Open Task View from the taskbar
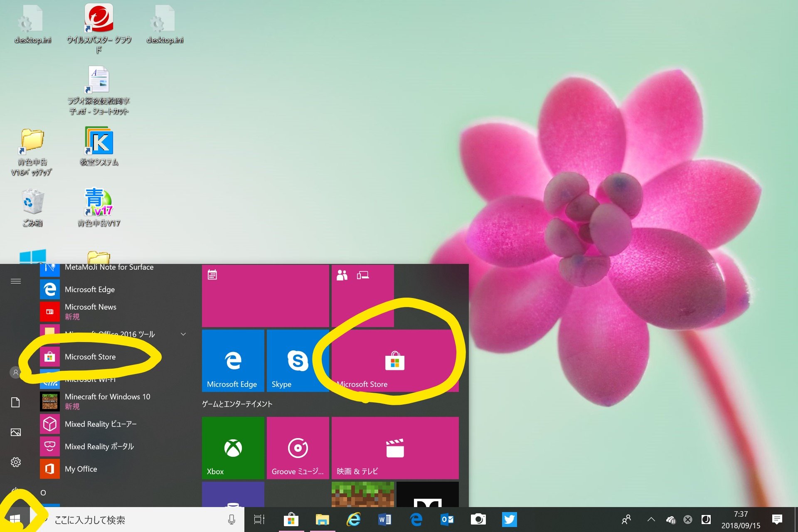Image resolution: width=798 pixels, height=532 pixels. click(x=259, y=520)
